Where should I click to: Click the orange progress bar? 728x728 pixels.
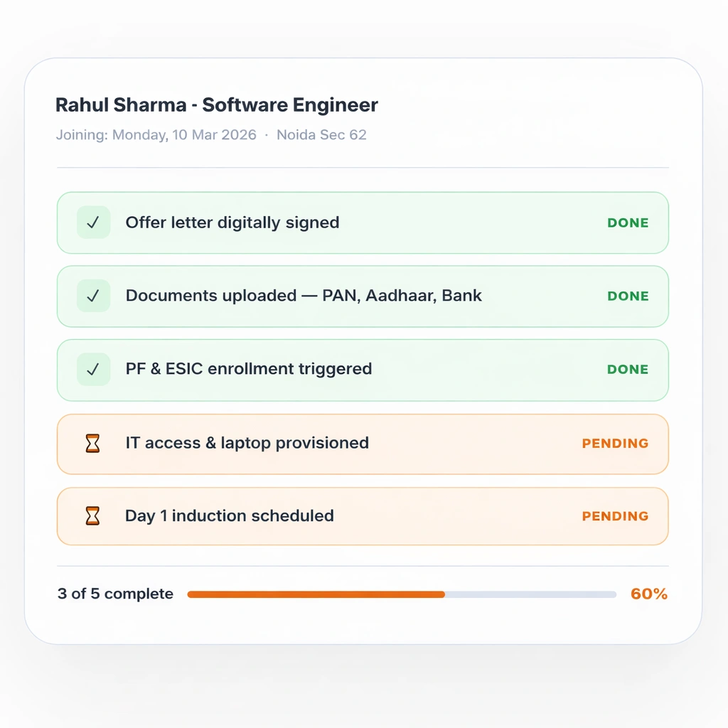point(316,594)
